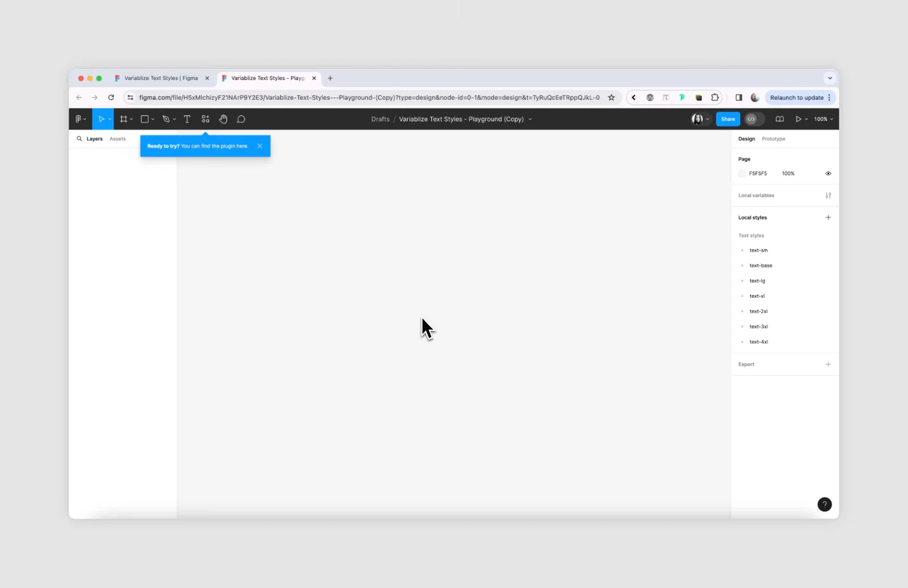Add an export setting

828,364
